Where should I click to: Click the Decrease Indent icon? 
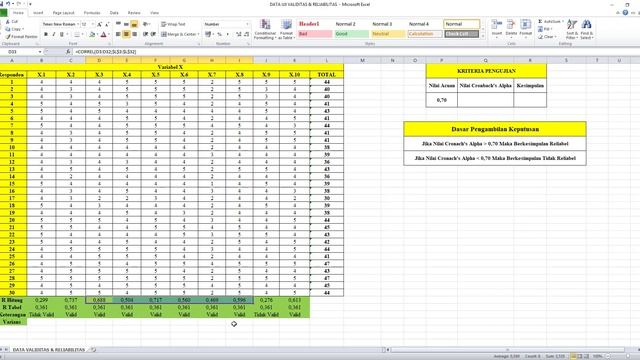click(x=145, y=34)
